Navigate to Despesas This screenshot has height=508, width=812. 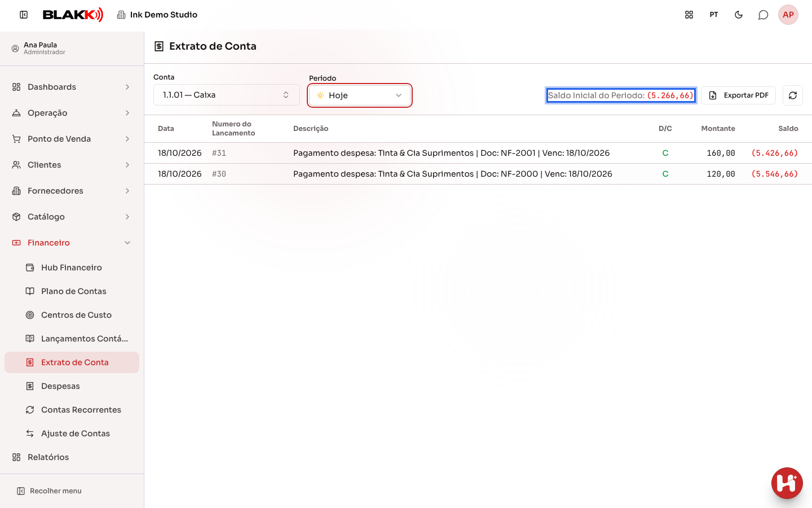click(x=72, y=386)
